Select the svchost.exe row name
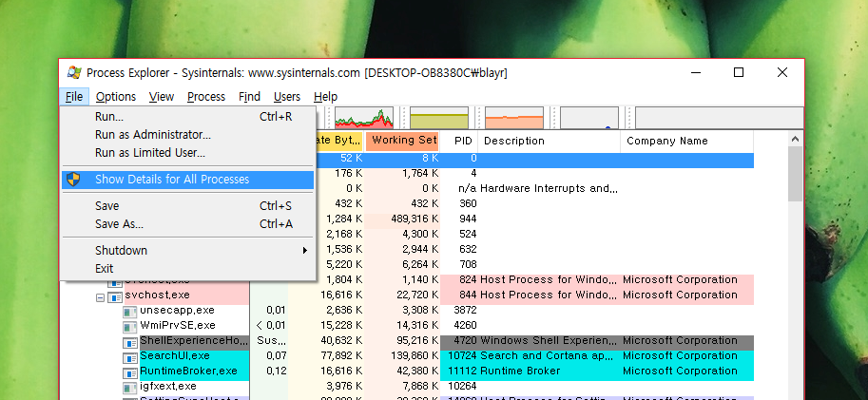 tap(157, 295)
